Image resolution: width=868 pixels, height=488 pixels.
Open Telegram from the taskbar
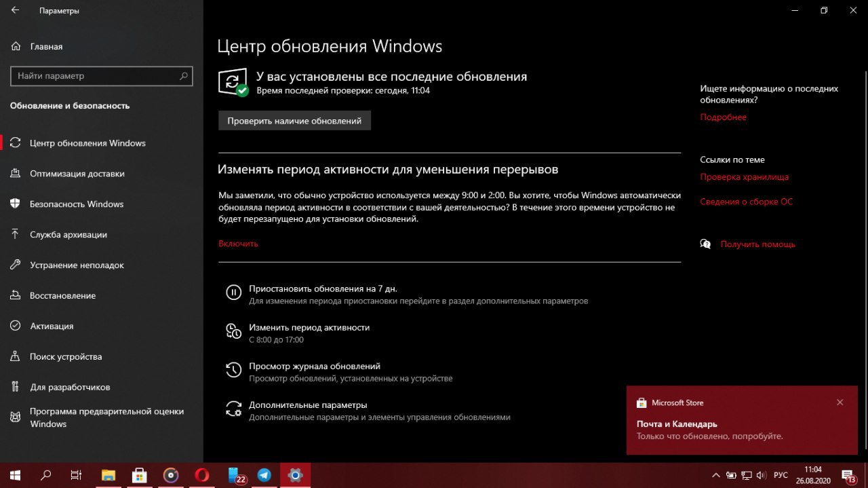tap(264, 475)
